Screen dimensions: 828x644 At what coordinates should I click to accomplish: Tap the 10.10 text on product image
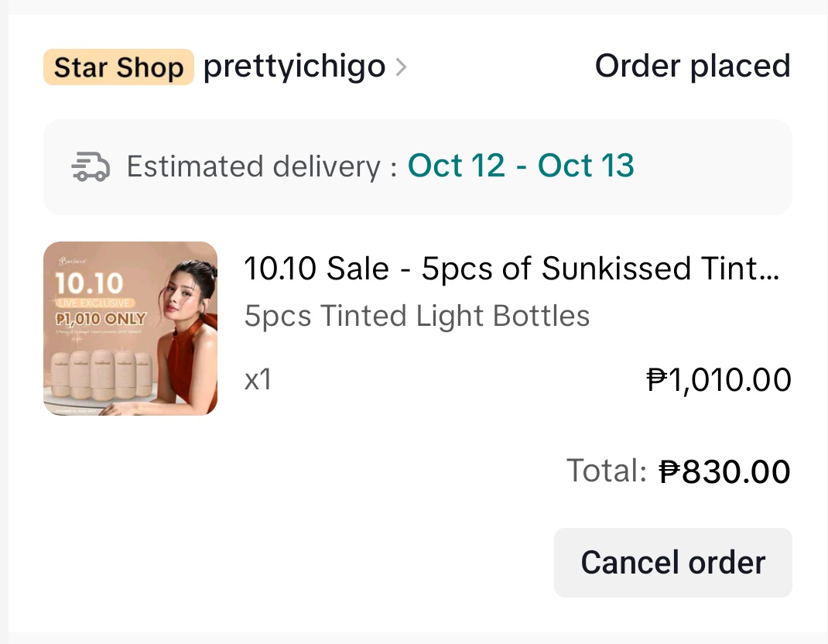88,283
